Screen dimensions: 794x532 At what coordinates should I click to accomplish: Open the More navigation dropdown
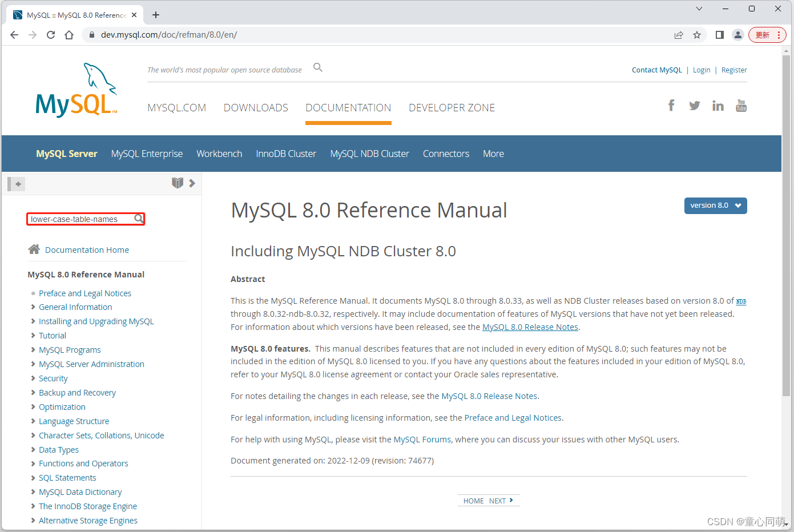[x=493, y=153]
